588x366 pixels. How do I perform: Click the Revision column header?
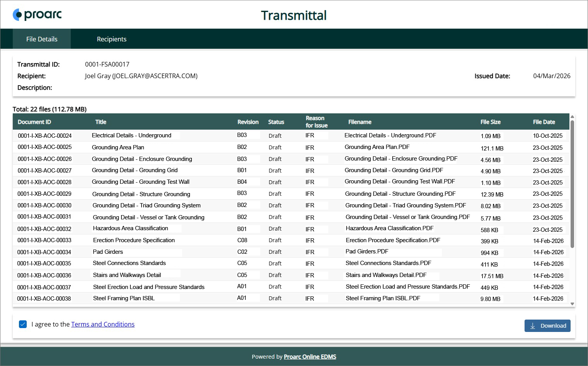(x=248, y=122)
